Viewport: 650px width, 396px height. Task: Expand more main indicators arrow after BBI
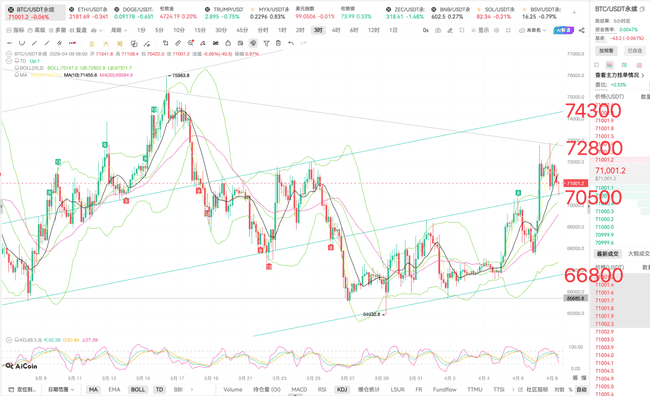pyautogui.click(x=192, y=390)
